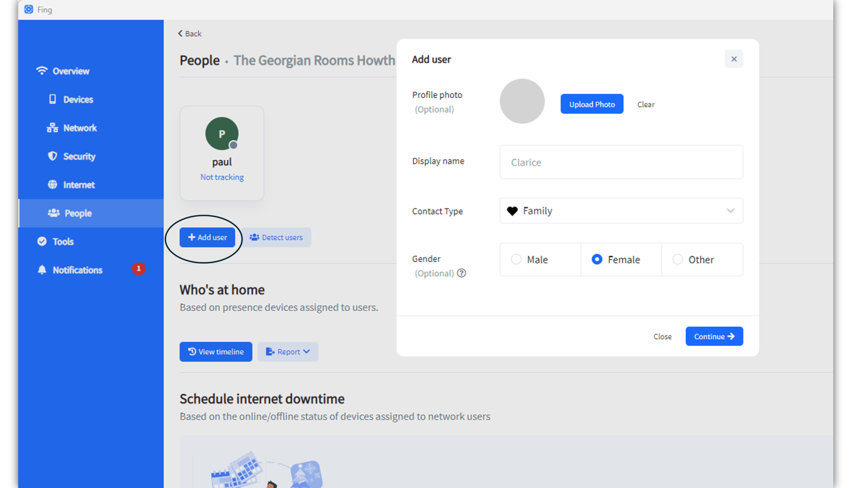Choose the Other gender option
Screen dimensions: 868x488
678,259
